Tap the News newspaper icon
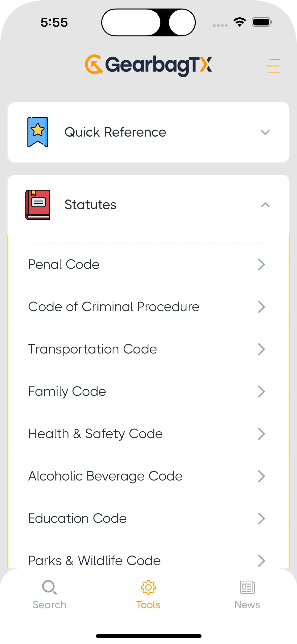The width and height of the screenshot is (297, 644). pyautogui.click(x=247, y=587)
